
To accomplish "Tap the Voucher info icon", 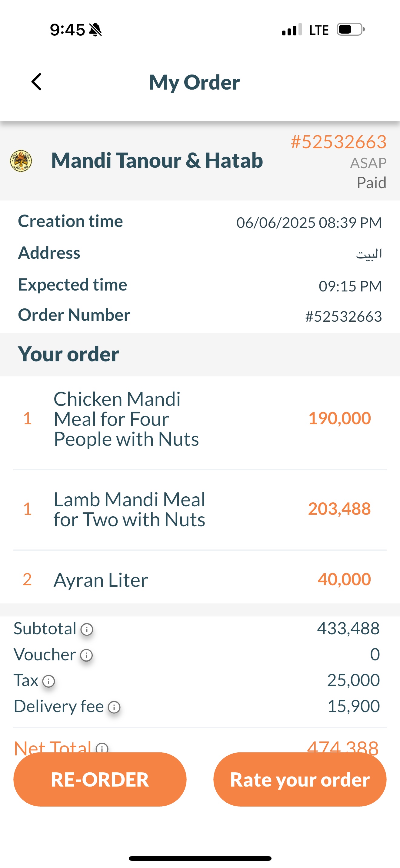I will coord(86,655).
